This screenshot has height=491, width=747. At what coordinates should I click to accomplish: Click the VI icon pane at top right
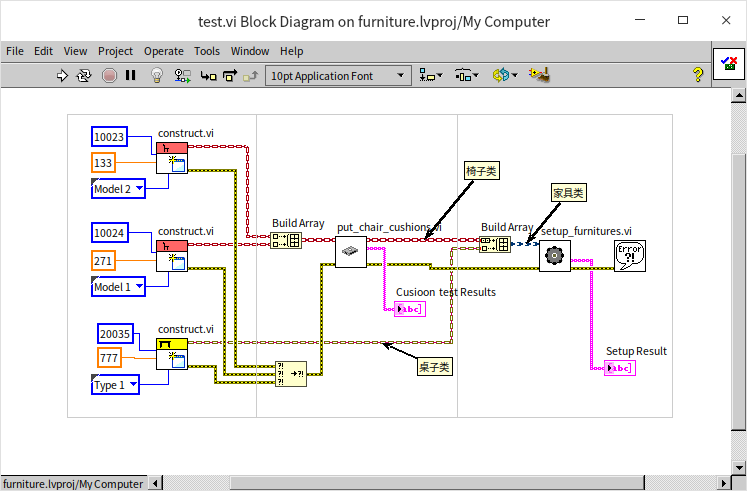click(728, 64)
